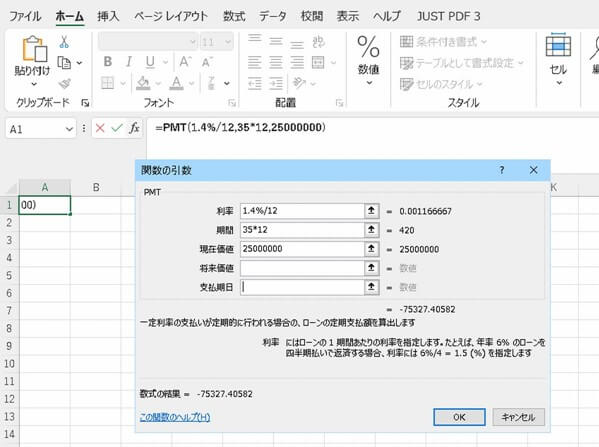
Task: Click the text orientation icon
Action: [x=299, y=83]
